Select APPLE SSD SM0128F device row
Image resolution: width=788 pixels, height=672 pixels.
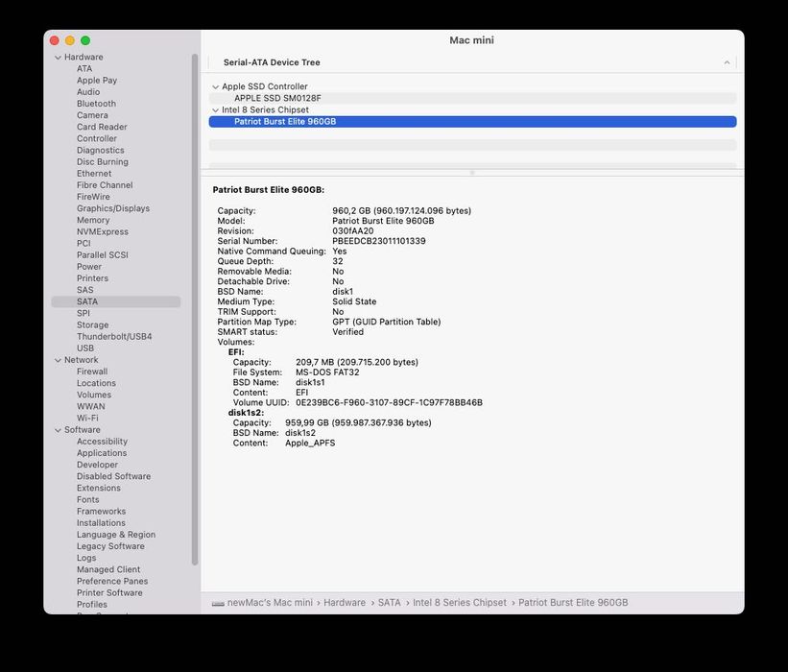tap(472, 98)
